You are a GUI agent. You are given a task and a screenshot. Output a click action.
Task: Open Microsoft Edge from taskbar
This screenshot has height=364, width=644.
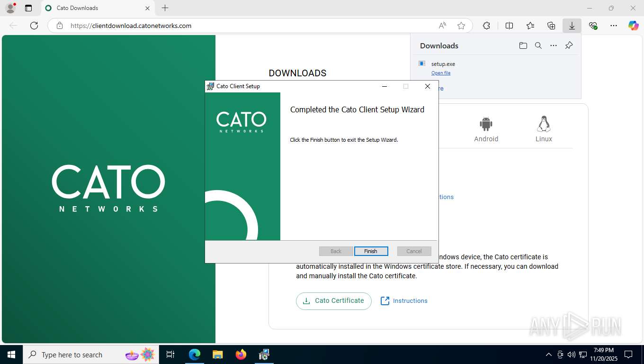click(x=195, y=355)
